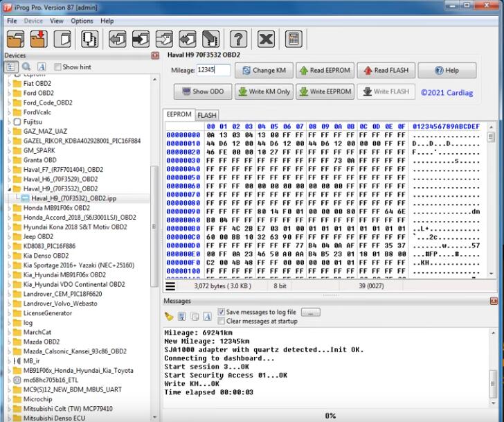504x422 pixels.
Task: Click the white right-arrow chip icon
Action: (164, 39)
